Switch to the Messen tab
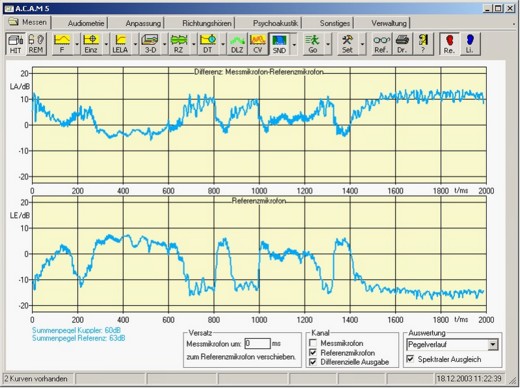Image resolution: width=520 pixels, height=388 pixels. point(28,22)
